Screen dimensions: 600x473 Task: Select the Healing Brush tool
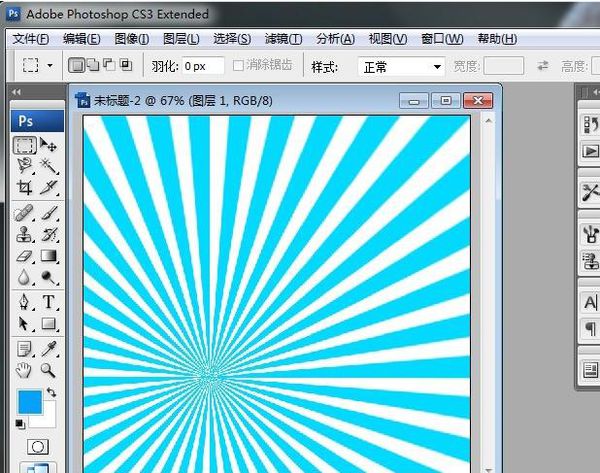[25, 213]
